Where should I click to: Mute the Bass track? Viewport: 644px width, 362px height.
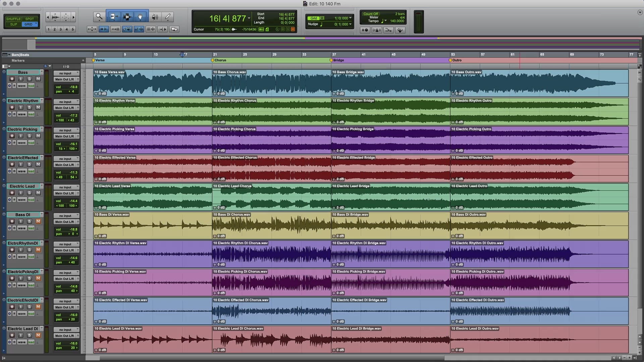pos(38,79)
